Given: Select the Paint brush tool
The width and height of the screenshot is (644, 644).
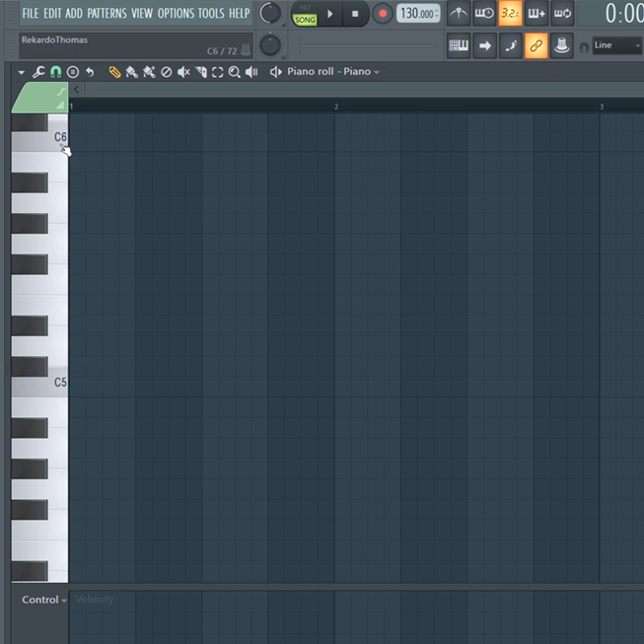Looking at the screenshot, I should (x=131, y=72).
